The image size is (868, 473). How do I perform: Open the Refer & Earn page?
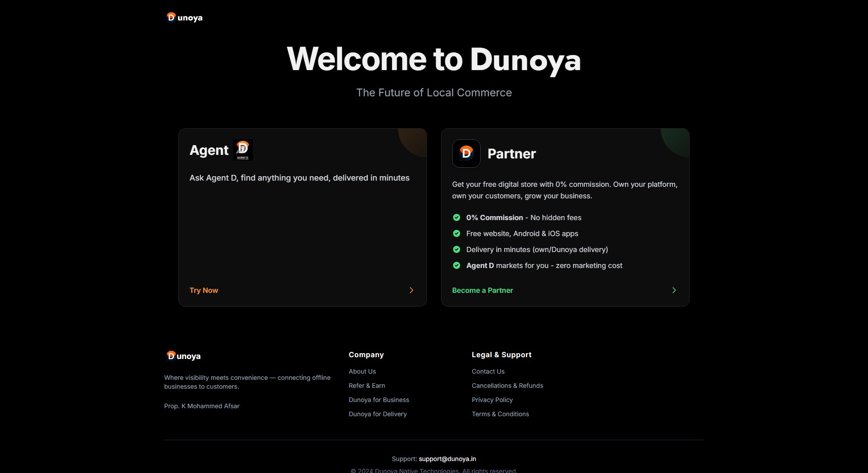pyautogui.click(x=367, y=386)
